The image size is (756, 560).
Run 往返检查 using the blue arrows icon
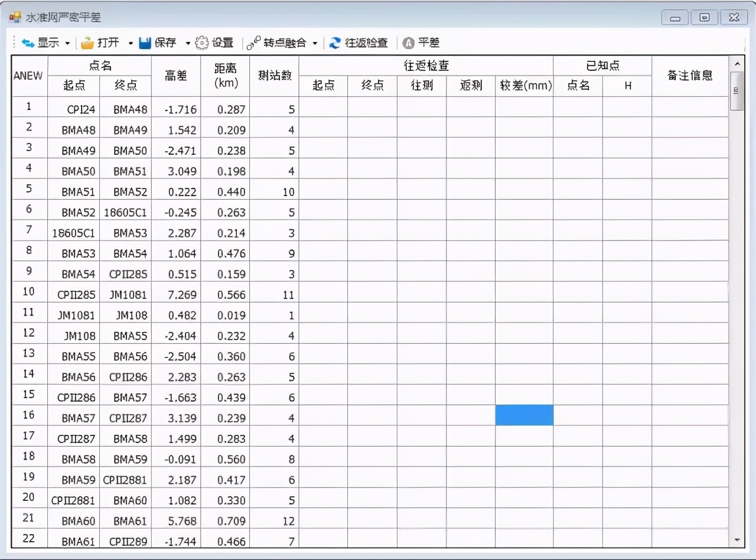[335, 43]
